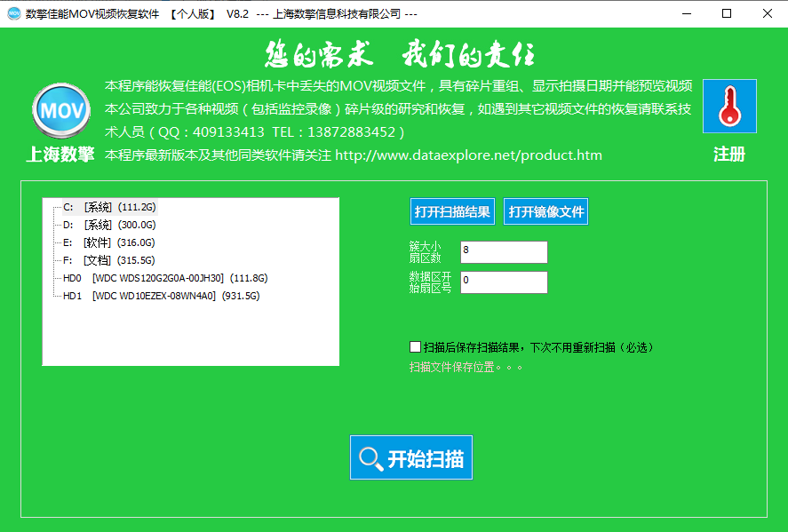This screenshot has width=788, height=532.
Task: Click the 上海数擎 logo label
Action: point(60,153)
